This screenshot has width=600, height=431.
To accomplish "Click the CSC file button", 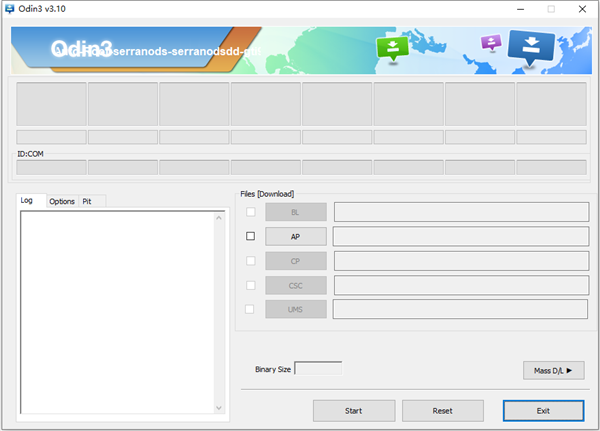I will click(296, 286).
